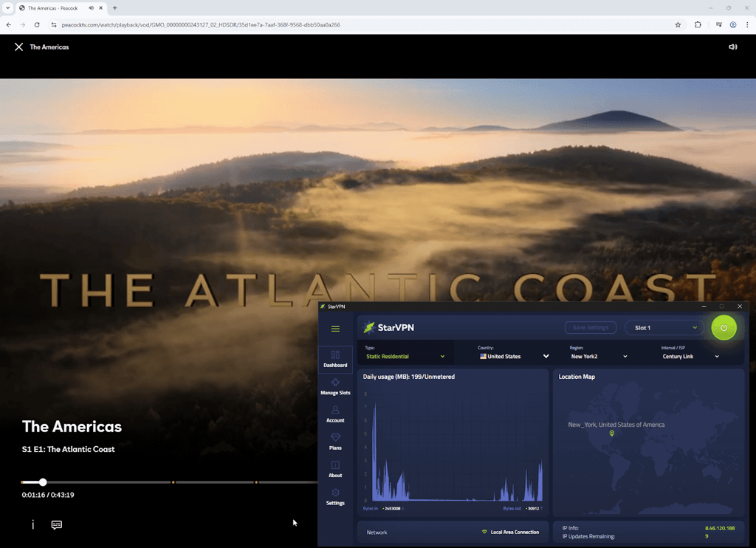Mute the tab using its audio icon
The width and height of the screenshot is (756, 548).
[91, 8]
